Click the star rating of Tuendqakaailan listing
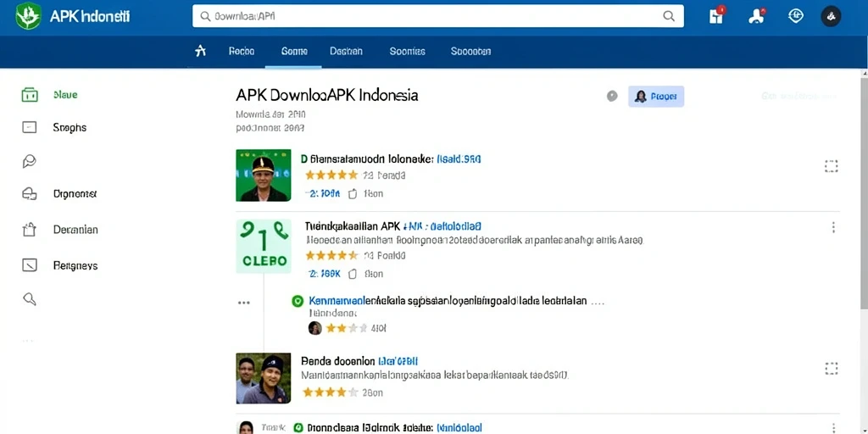Screen dimensions: 868x434 331,256
